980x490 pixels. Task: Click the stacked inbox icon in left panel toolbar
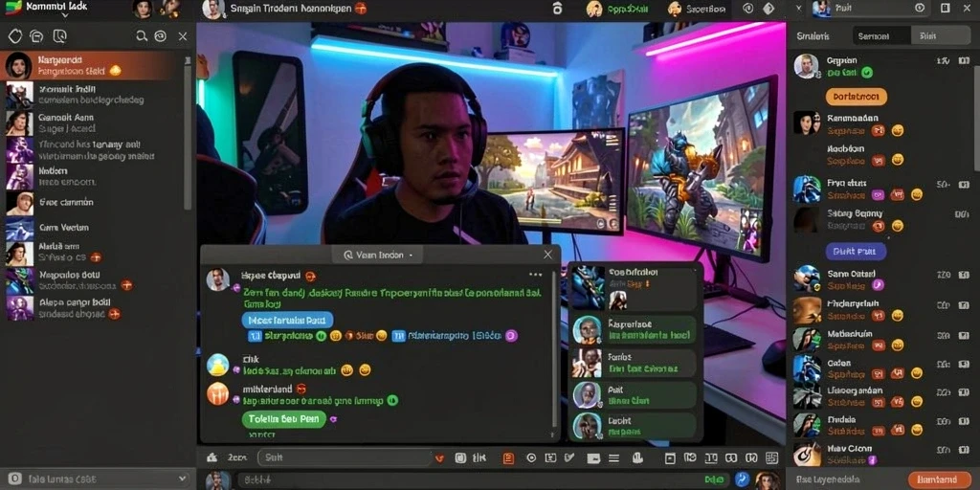click(37, 37)
